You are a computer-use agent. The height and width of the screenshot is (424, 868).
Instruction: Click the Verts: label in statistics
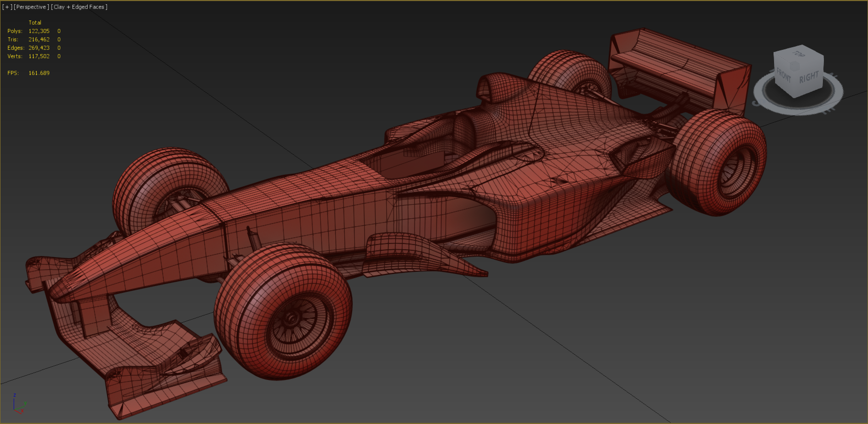pyautogui.click(x=15, y=56)
